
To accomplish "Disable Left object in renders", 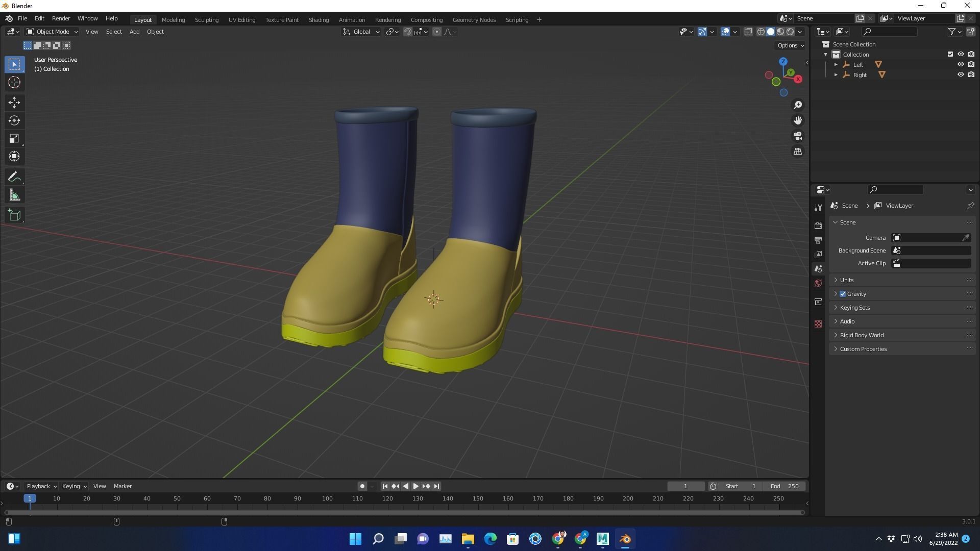I will [x=971, y=64].
